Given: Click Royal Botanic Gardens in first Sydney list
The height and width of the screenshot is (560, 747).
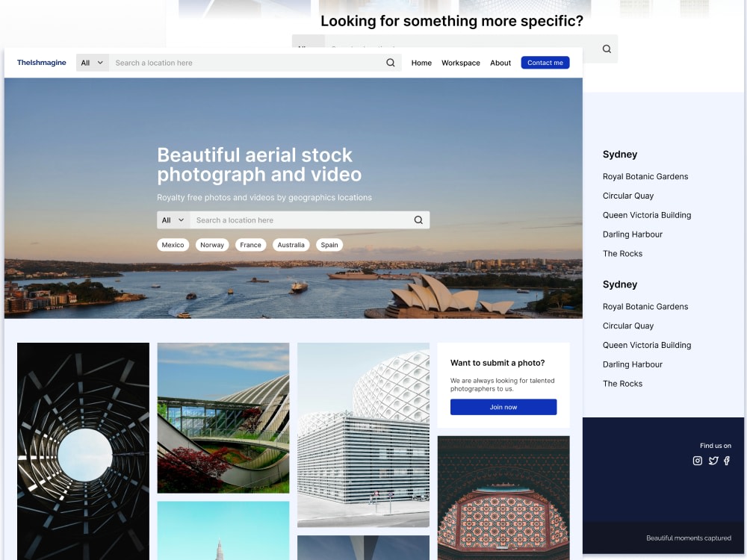Looking at the screenshot, I should click(x=645, y=177).
